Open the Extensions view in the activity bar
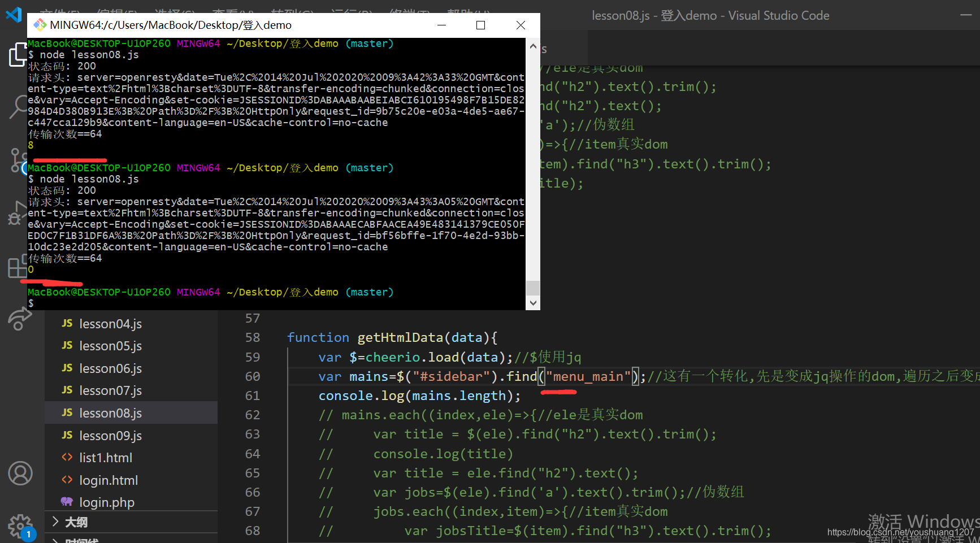The width and height of the screenshot is (980, 543). click(x=17, y=267)
